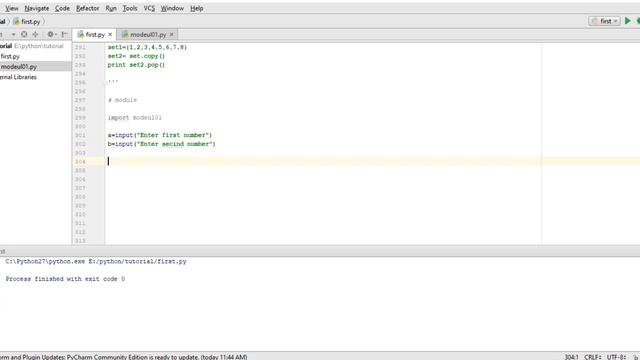Image resolution: width=640 pixels, height=360 pixels.
Task: Click the lock read-only status icon
Action: (636, 357)
